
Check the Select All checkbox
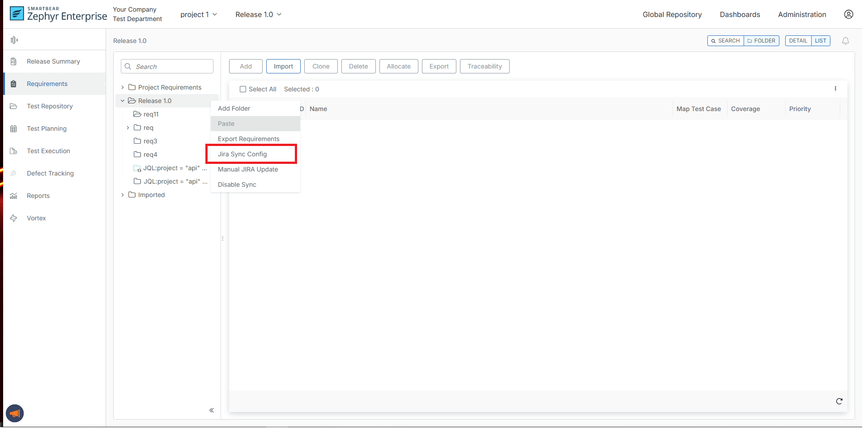(x=243, y=89)
